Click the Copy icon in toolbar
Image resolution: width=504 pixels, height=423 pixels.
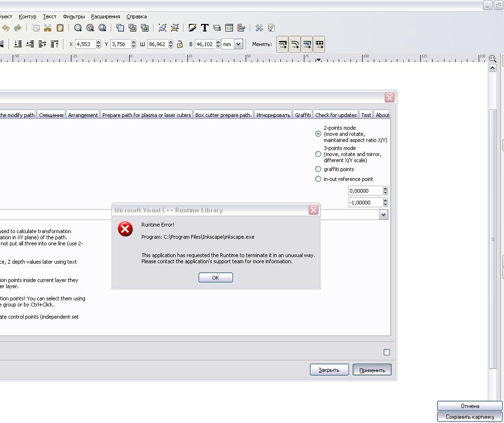[x=36, y=28]
